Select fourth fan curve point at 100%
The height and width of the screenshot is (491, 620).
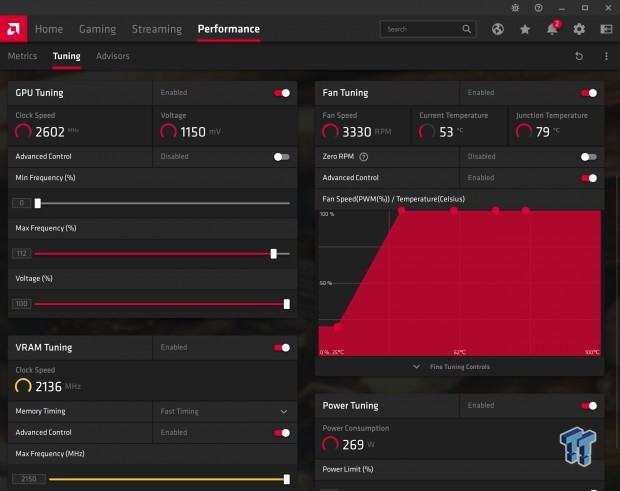pos(525,211)
